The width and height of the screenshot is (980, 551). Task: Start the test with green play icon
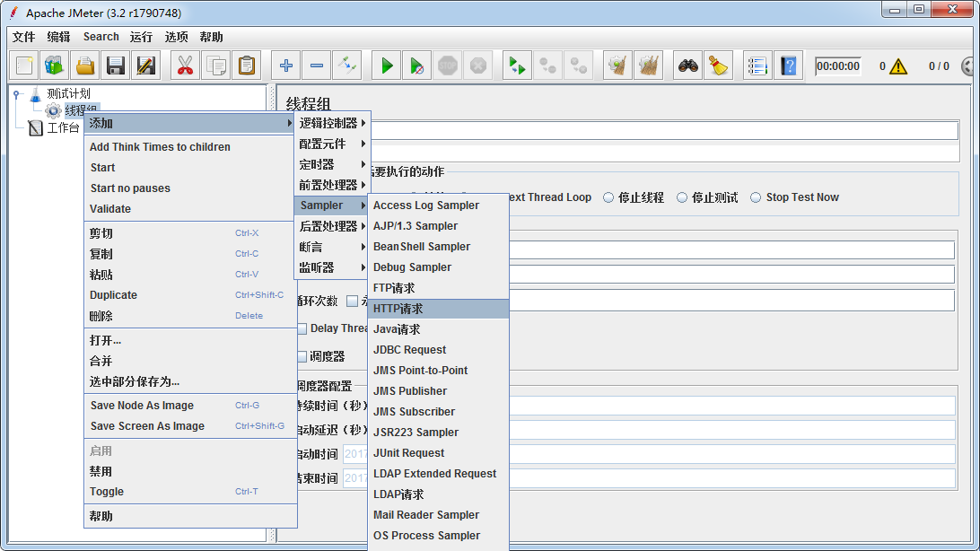click(x=387, y=66)
